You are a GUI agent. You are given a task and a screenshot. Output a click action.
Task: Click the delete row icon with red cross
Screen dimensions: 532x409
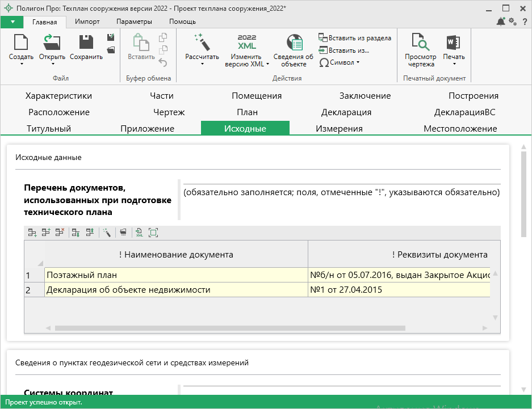[60, 232]
